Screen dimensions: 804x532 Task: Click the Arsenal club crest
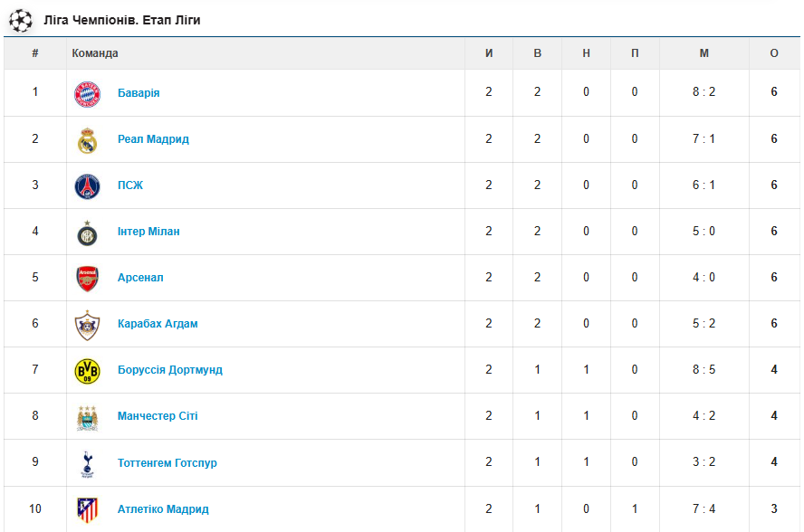[87, 279]
